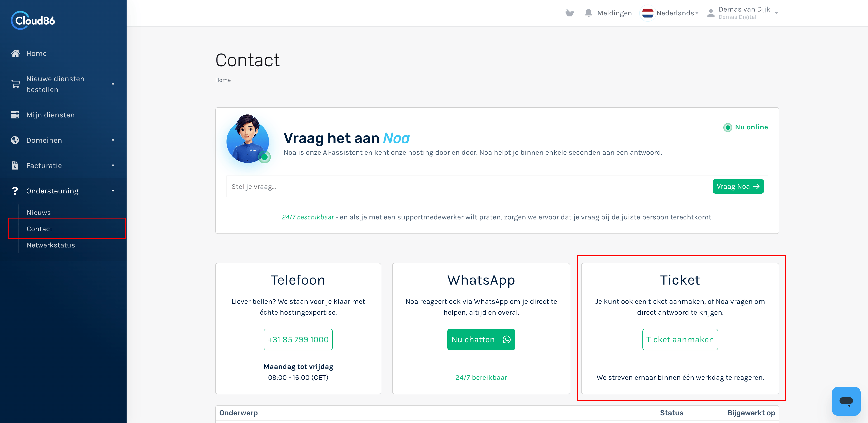Viewport: 868px width, 423px height.
Task: Click the Meldingen bell icon
Action: click(x=588, y=13)
